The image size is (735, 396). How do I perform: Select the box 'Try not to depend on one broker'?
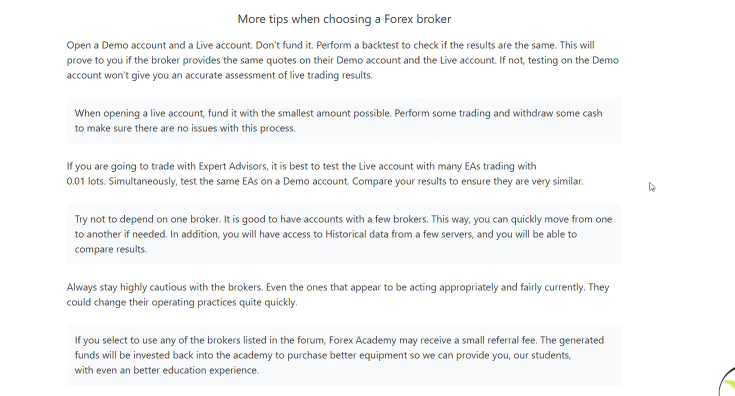[344, 234]
